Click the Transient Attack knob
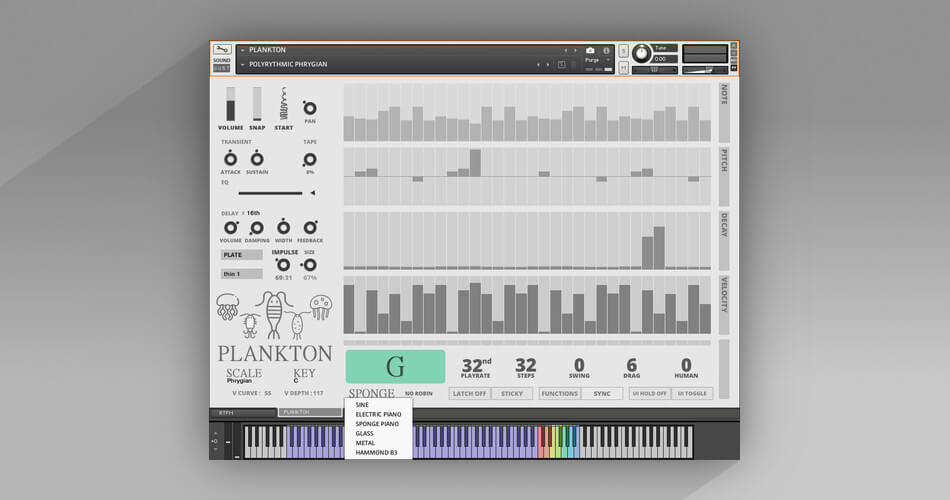The image size is (950, 500). click(x=230, y=159)
